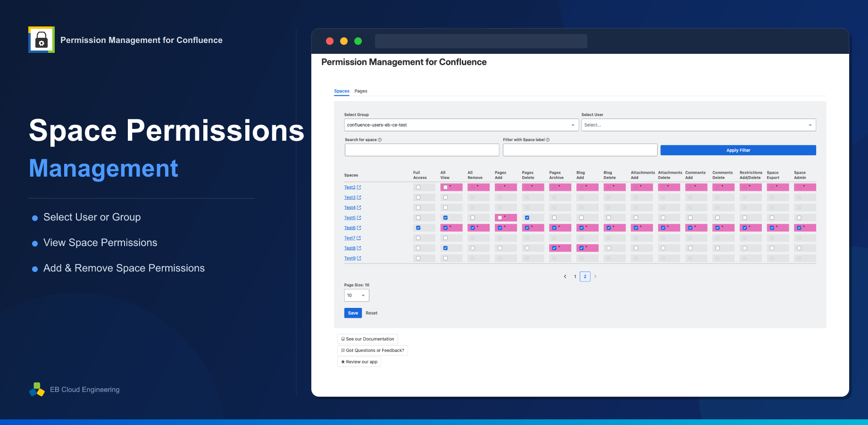Click the Pages Archive column header
This screenshot has height=425, width=868.
[x=556, y=175]
